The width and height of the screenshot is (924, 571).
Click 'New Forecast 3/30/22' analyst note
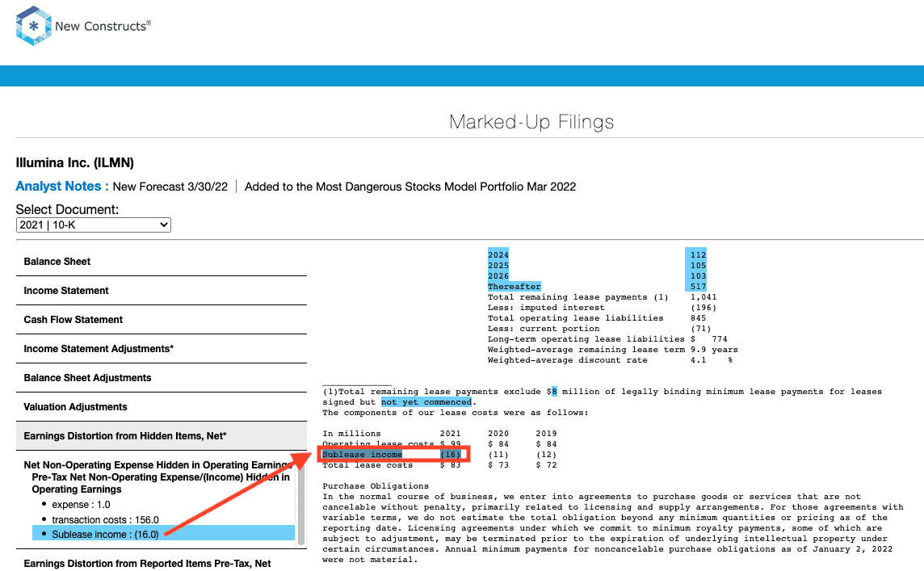[x=170, y=187]
